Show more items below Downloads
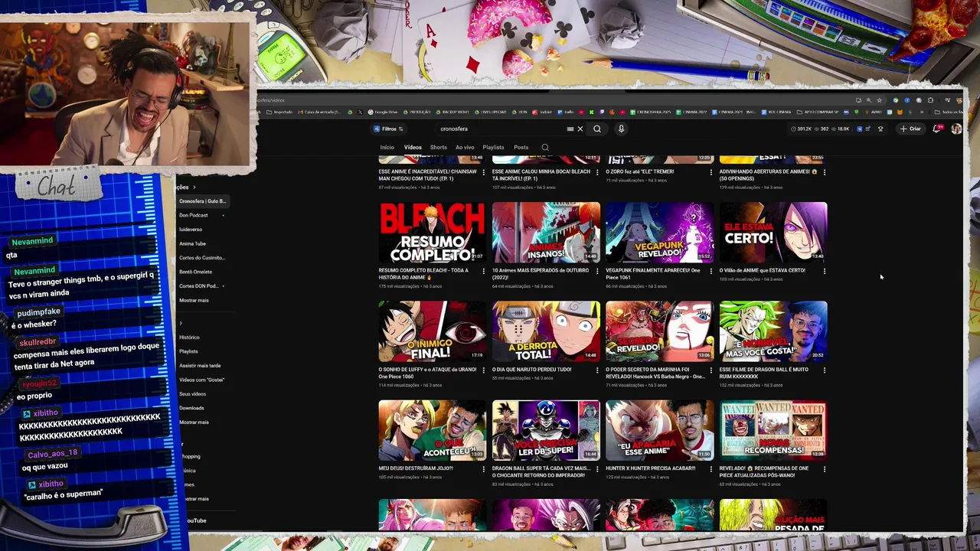 (x=194, y=422)
